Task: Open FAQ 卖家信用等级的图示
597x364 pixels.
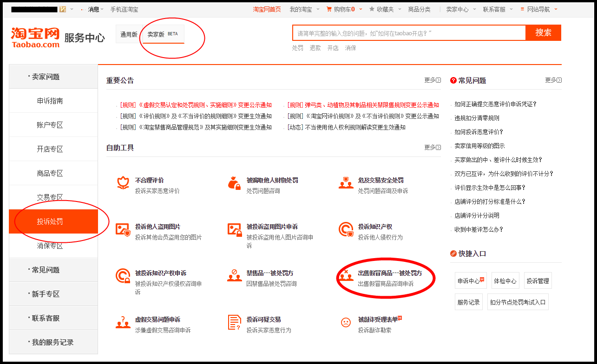Action: point(479,146)
